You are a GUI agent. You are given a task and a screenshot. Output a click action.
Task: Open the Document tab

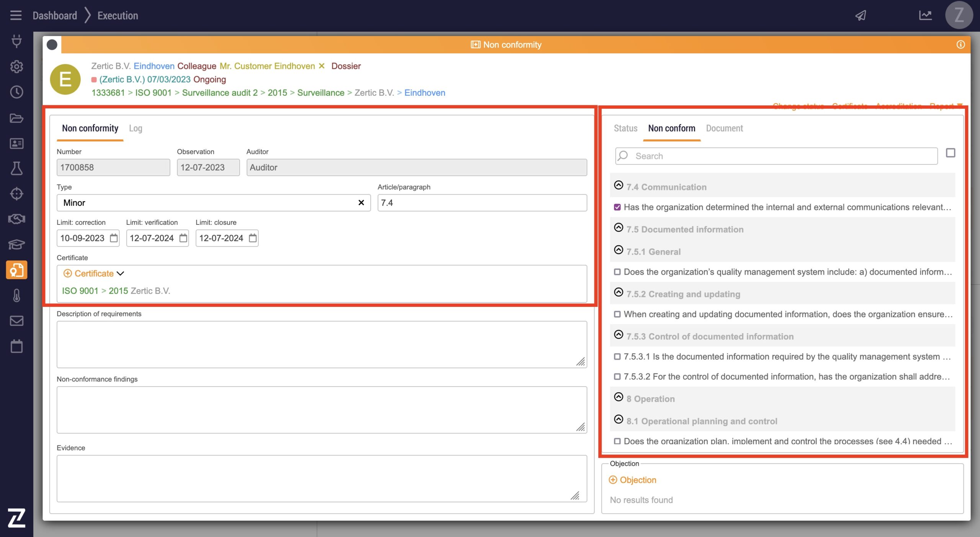724,128
